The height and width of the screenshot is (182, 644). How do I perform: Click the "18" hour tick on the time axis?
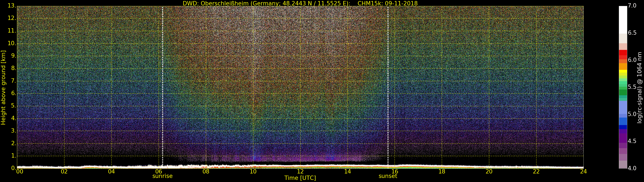(x=442, y=172)
